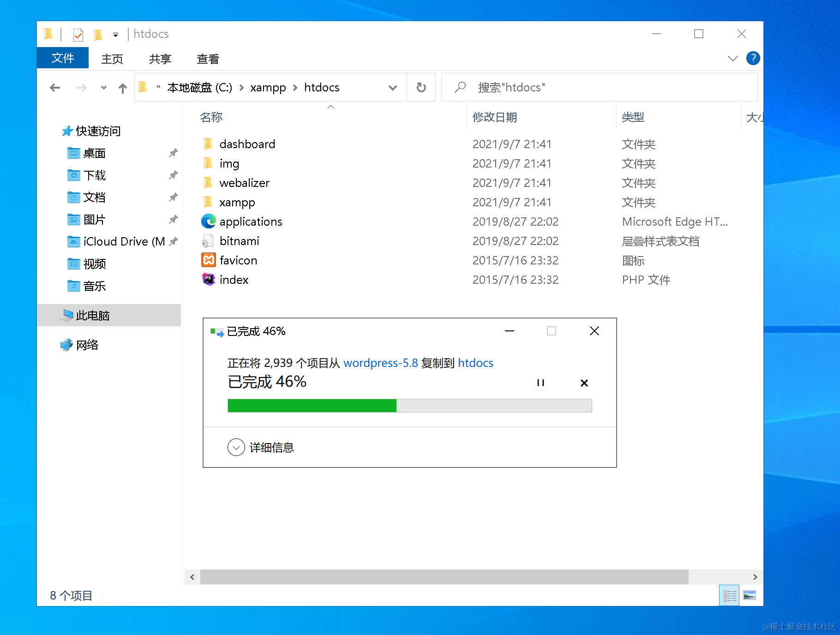This screenshot has width=840, height=635.
Task: Click the copy dialog title bar icon
Action: tap(217, 332)
